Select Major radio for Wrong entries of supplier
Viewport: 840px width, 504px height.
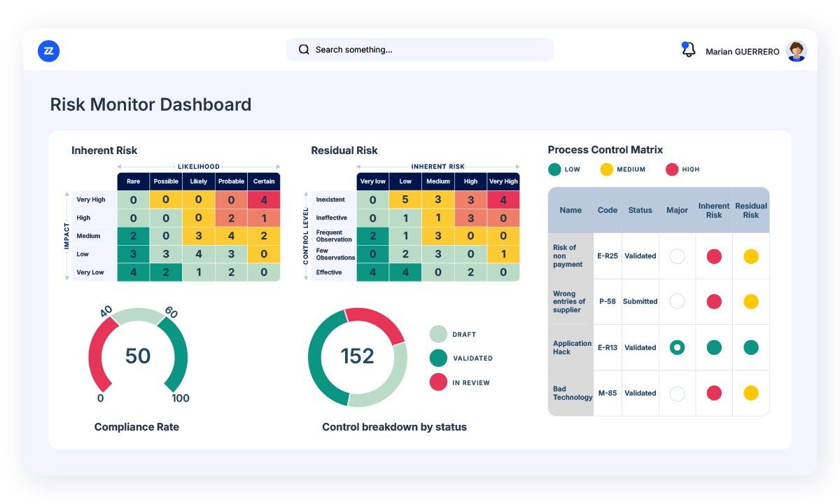677,302
